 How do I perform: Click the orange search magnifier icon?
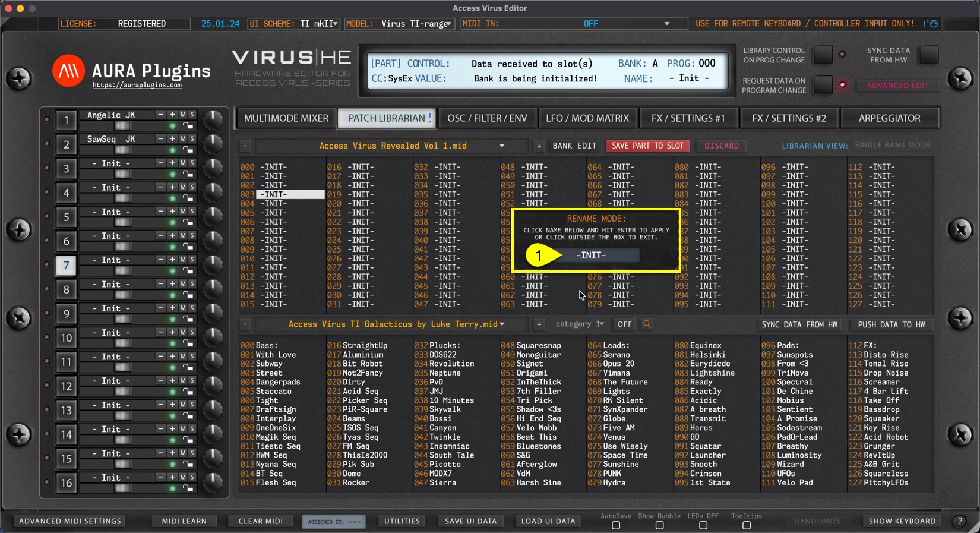click(647, 324)
